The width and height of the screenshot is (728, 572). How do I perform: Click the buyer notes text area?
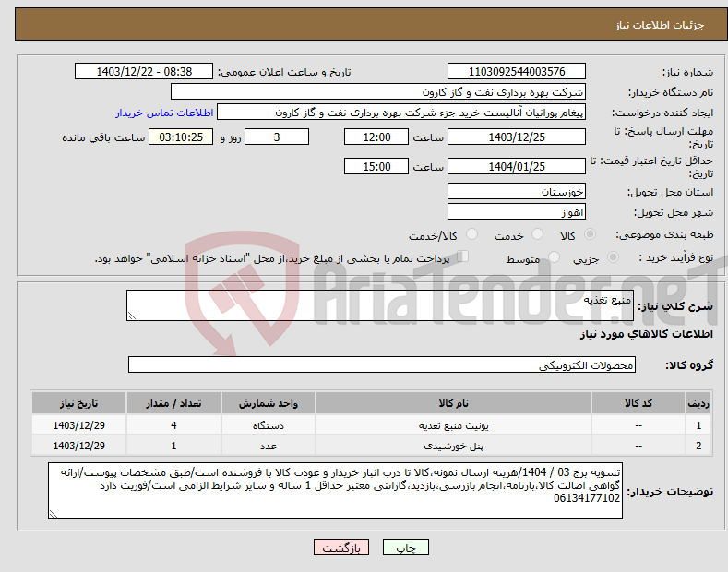[335, 491]
